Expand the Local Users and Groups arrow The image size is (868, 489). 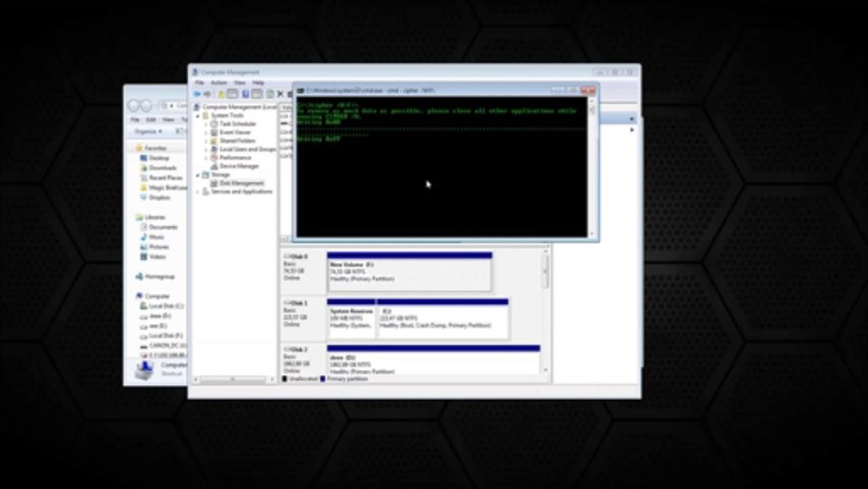click(206, 149)
